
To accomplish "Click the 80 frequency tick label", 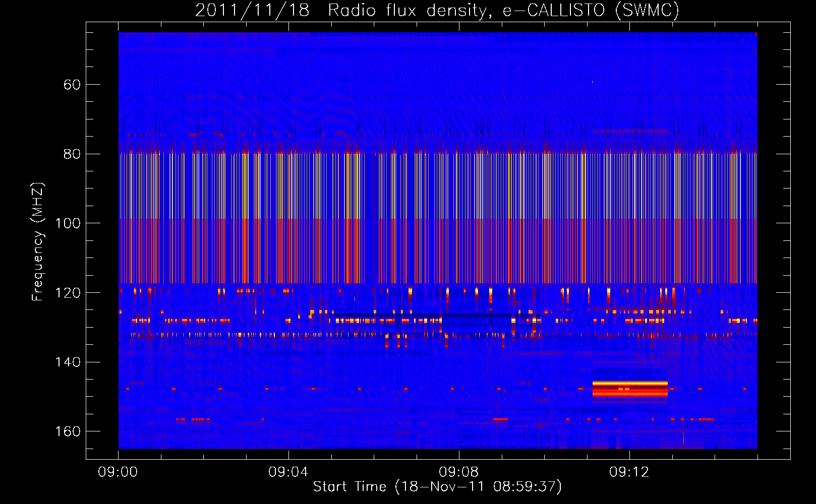I will 72,154.
